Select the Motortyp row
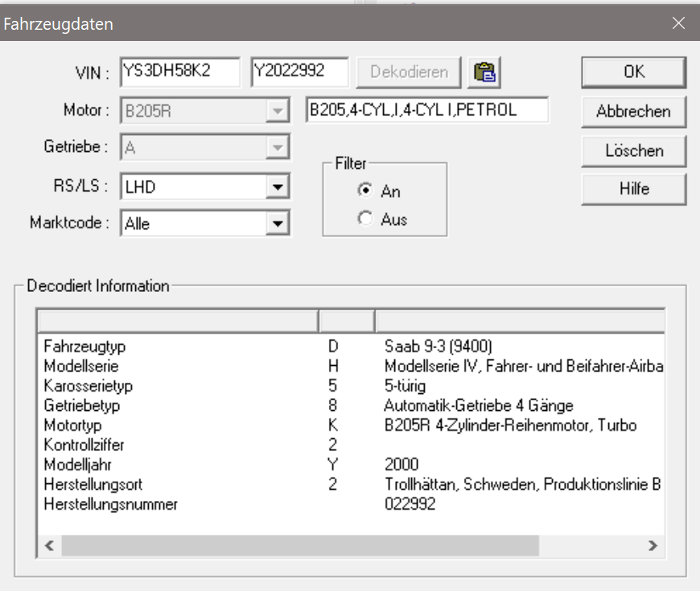Viewport: 700px width, 591px height. click(352, 425)
